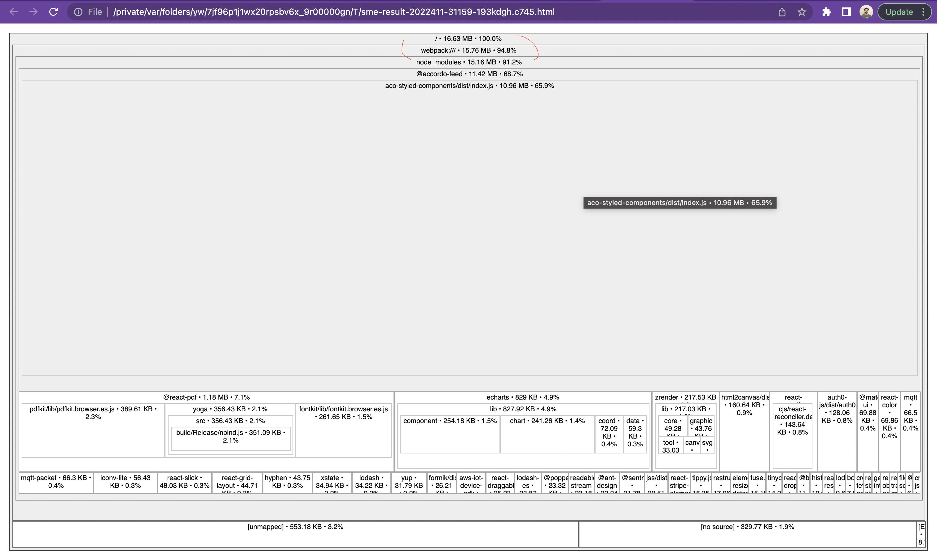937x560 pixels.
Task: Click the echarts treemap header
Action: (x=522, y=397)
